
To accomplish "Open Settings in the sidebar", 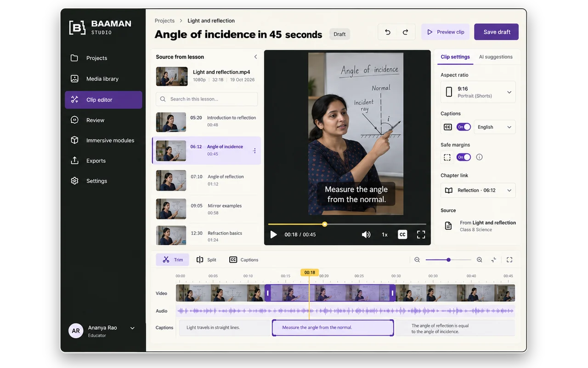I will coord(103,181).
